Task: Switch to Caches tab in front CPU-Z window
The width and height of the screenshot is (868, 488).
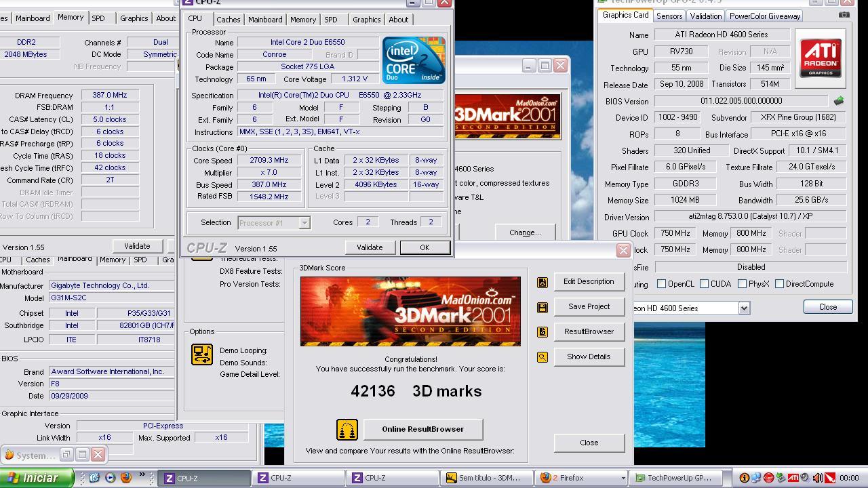Action: (x=228, y=20)
